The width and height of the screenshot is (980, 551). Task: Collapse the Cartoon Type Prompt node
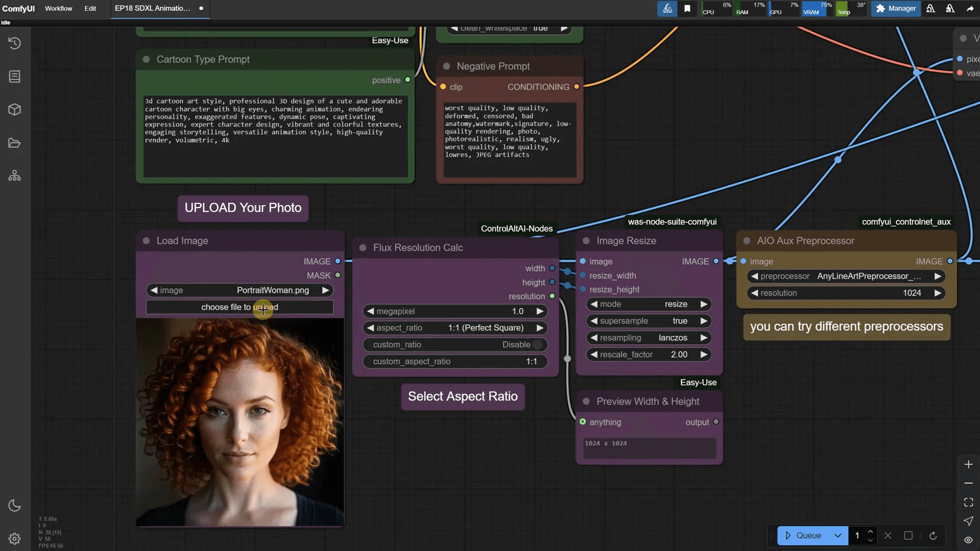click(146, 60)
